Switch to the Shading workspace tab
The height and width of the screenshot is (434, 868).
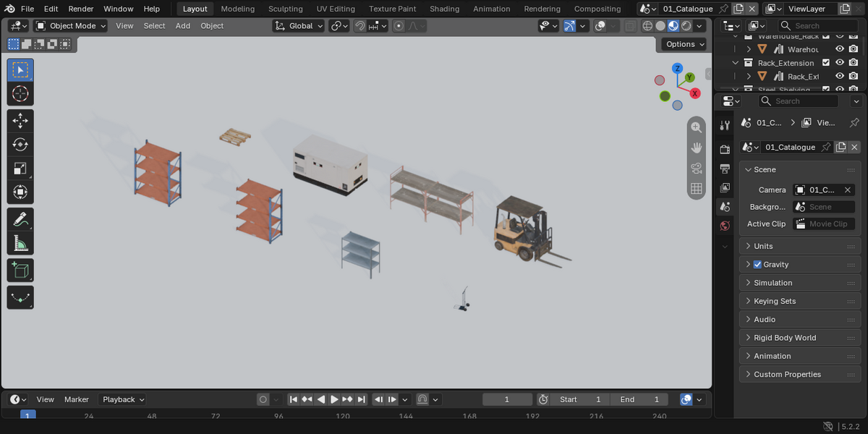(444, 9)
